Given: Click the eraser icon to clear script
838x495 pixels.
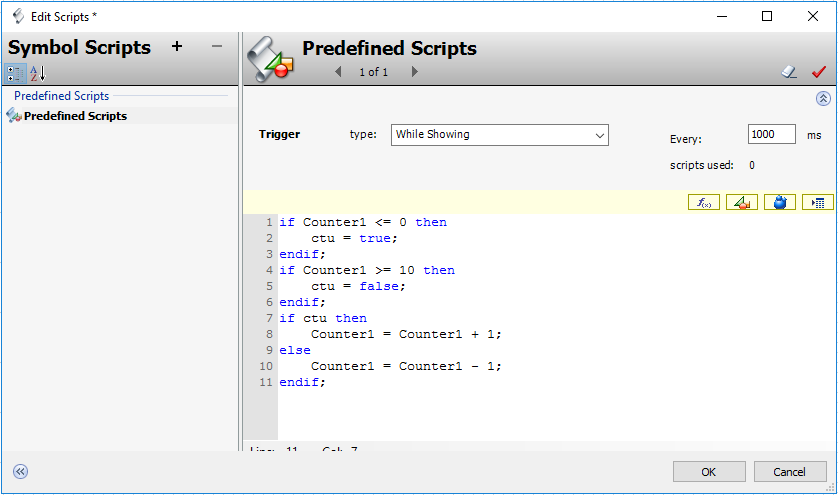Looking at the screenshot, I should (x=790, y=72).
